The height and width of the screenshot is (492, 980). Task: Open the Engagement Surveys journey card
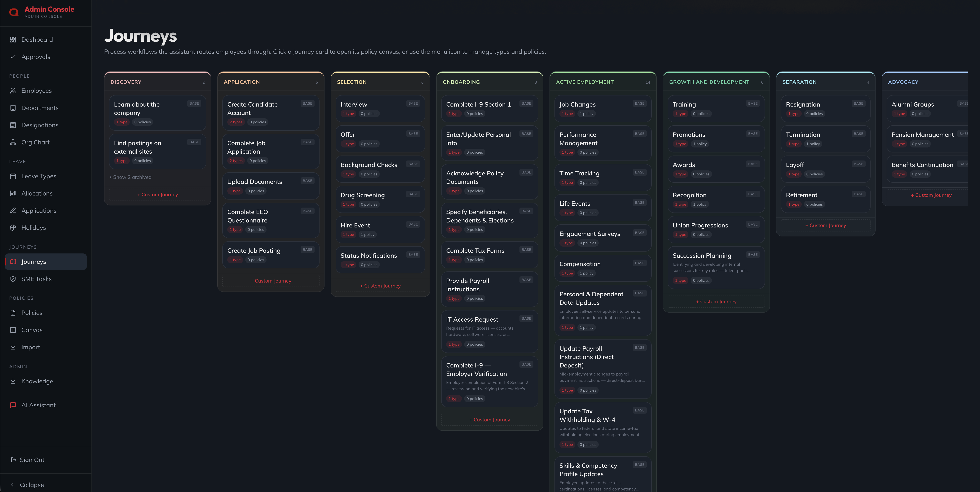[603, 238]
